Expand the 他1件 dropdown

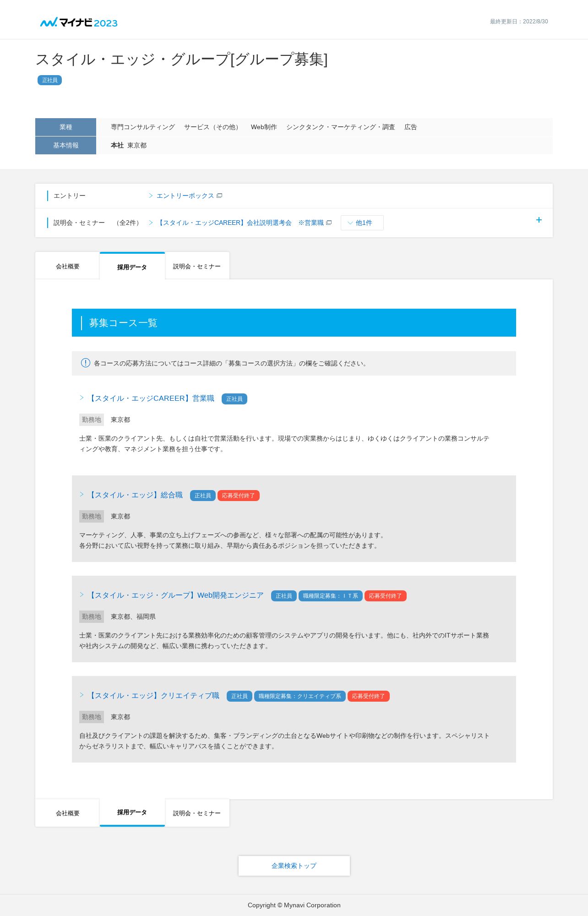point(362,223)
